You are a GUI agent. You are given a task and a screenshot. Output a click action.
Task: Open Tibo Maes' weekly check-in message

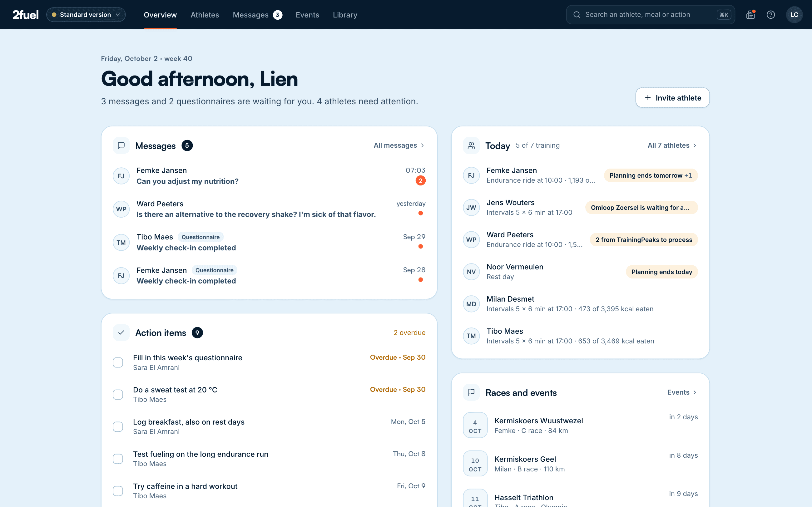click(269, 243)
